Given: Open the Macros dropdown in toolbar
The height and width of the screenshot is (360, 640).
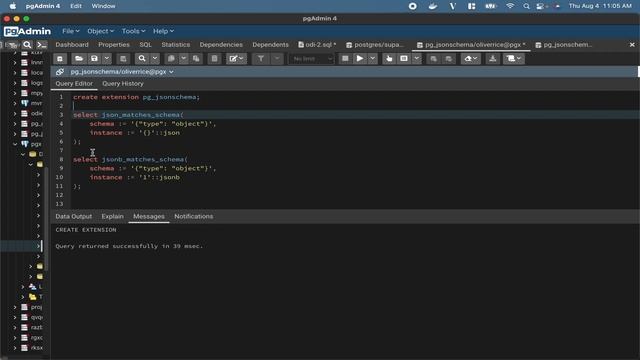Looking at the screenshot, I should click(x=513, y=59).
